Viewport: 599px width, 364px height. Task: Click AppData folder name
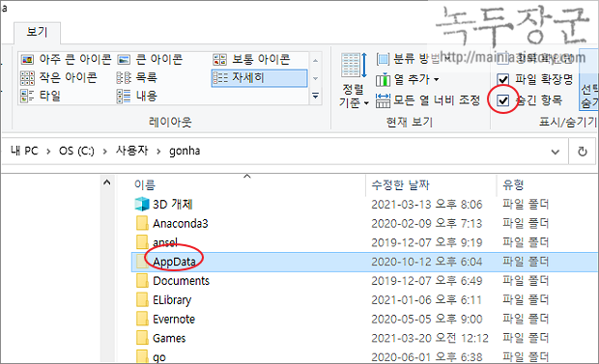174,262
